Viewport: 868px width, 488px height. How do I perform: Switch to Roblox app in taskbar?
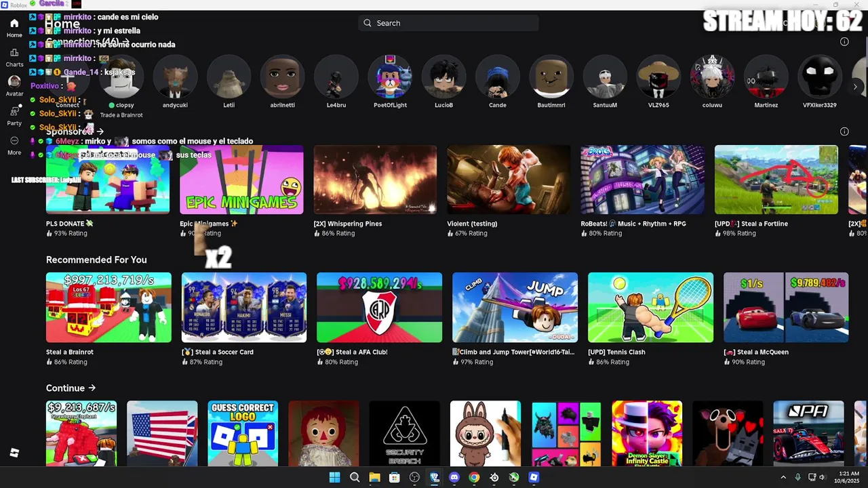[534, 478]
